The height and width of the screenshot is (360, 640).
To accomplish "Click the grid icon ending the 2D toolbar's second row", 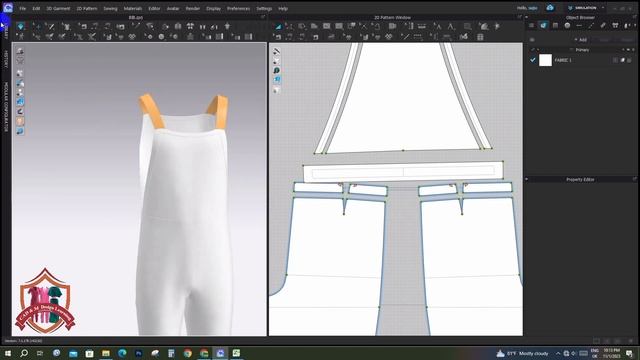I will click(480, 37).
